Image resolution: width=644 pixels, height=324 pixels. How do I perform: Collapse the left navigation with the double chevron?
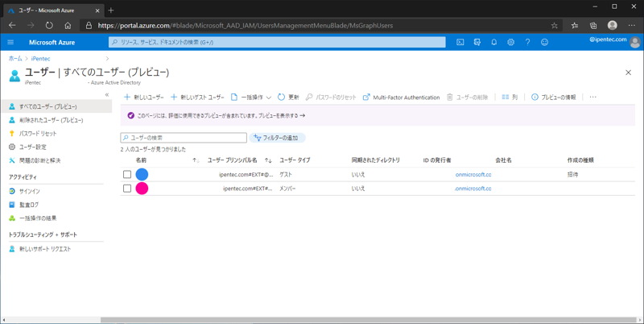coord(107,94)
